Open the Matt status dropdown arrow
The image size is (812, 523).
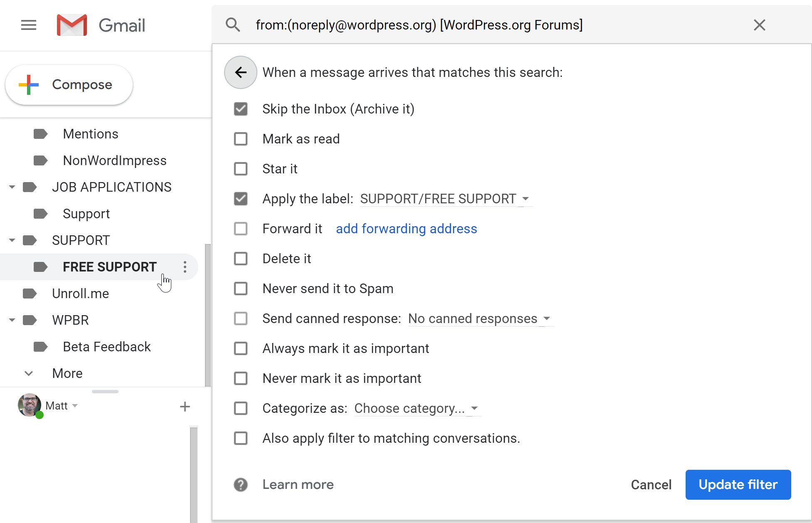[x=75, y=406]
